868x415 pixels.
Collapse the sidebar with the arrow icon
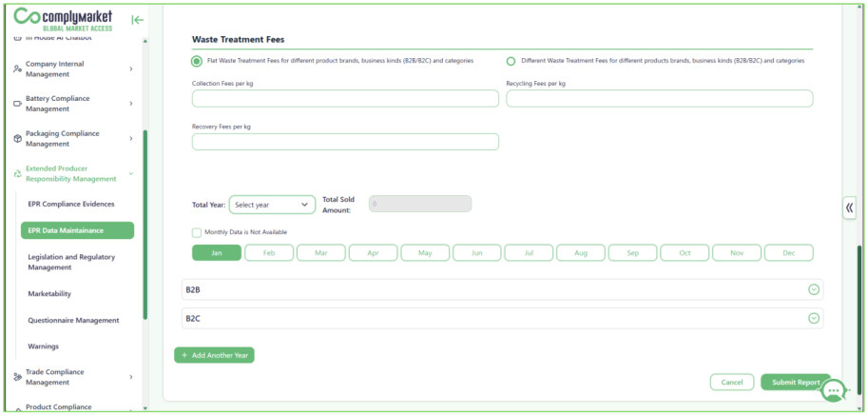(137, 21)
